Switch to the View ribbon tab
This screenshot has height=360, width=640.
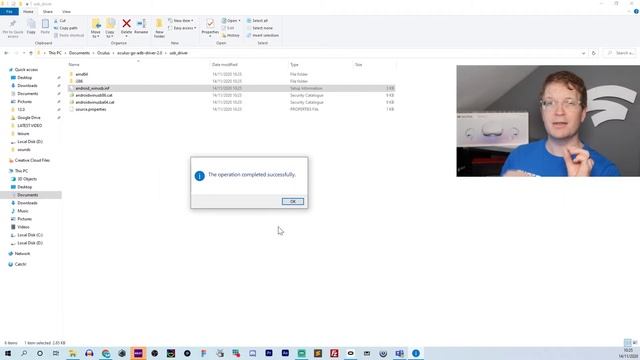tap(66, 11)
